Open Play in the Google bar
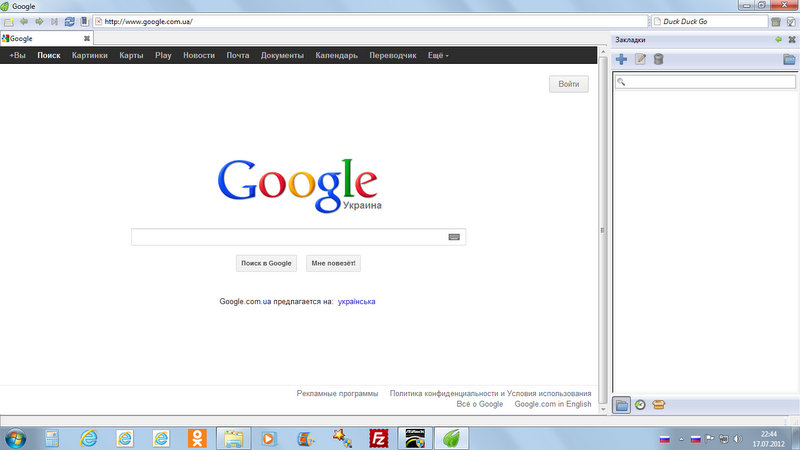This screenshot has height=450, width=800. [x=163, y=55]
